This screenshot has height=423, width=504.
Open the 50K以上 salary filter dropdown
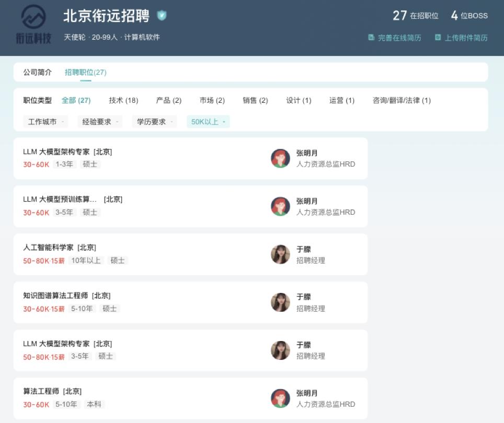click(208, 122)
